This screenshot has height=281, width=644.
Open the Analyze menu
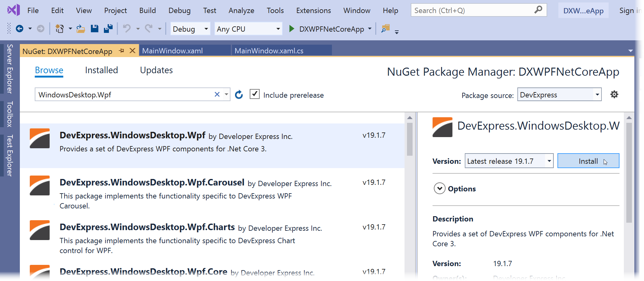(x=241, y=11)
